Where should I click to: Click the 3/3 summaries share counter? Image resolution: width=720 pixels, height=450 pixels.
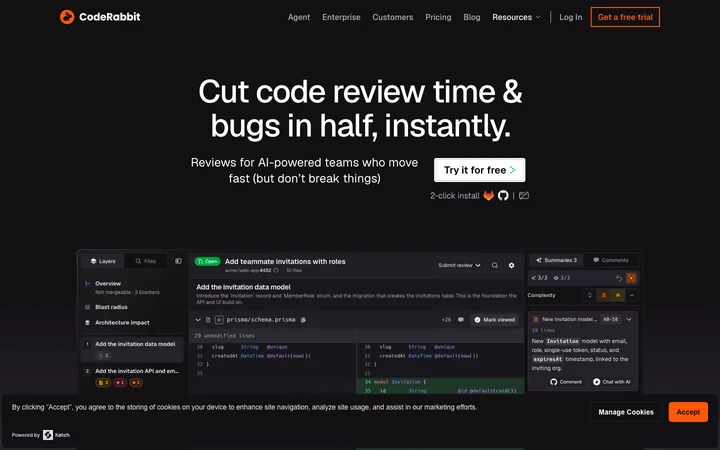point(540,278)
